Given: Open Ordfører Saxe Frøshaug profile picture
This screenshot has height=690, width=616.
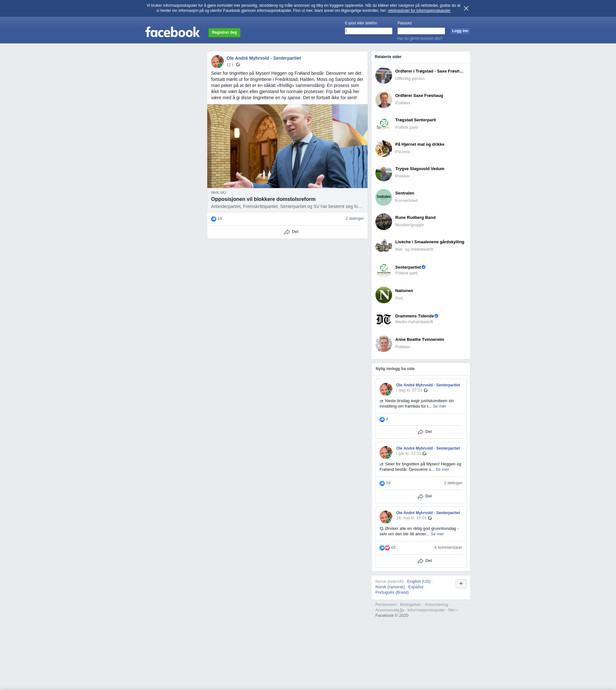Looking at the screenshot, I should pyautogui.click(x=383, y=100).
